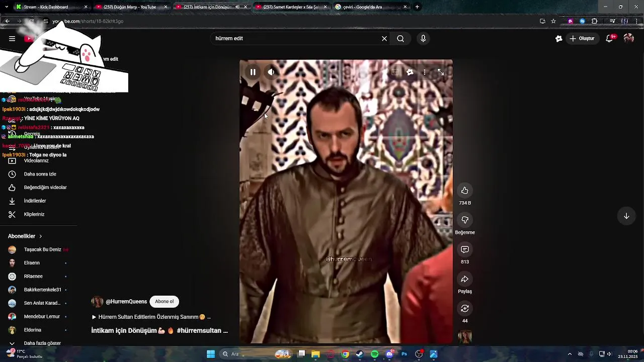644x362 pixels.
Task: Start voice search with the microphone
Action: 423,38
